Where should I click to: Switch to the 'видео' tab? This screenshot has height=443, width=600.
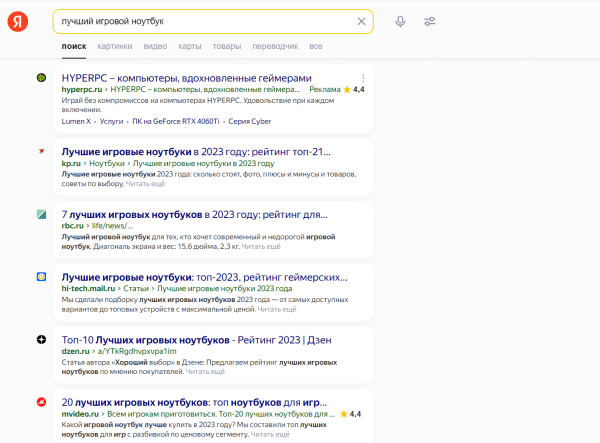point(155,46)
